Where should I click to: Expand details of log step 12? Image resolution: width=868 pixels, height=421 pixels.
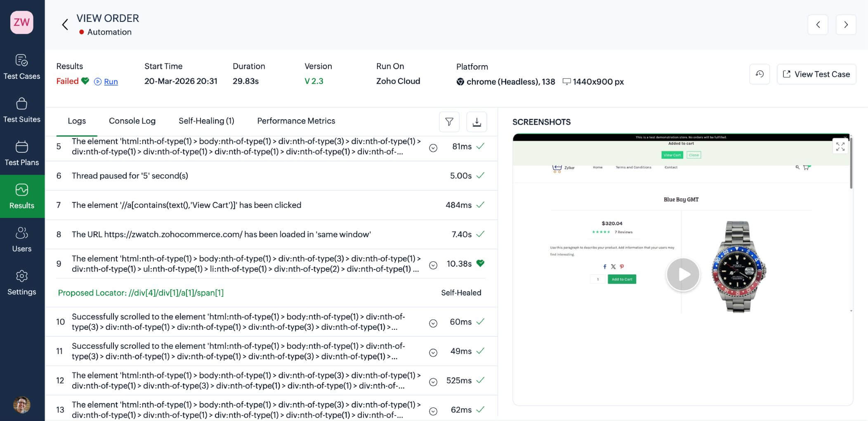[x=433, y=382]
